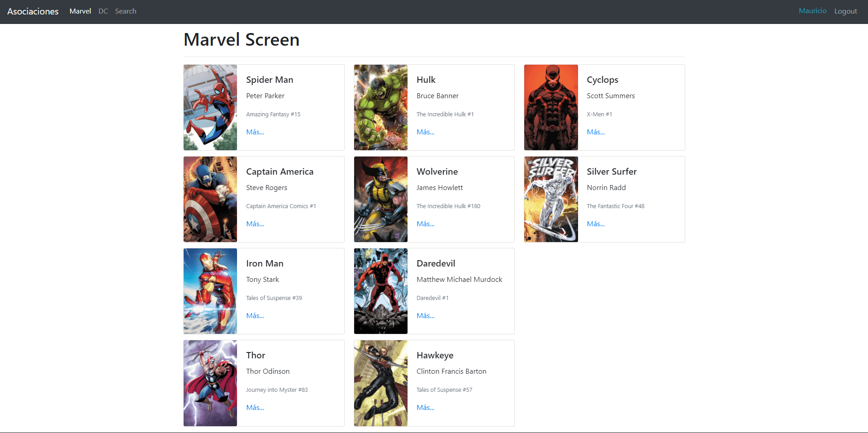Image resolution: width=868 pixels, height=433 pixels.
Task: Click the name Clinton Francis Barton
Action: [x=451, y=371]
